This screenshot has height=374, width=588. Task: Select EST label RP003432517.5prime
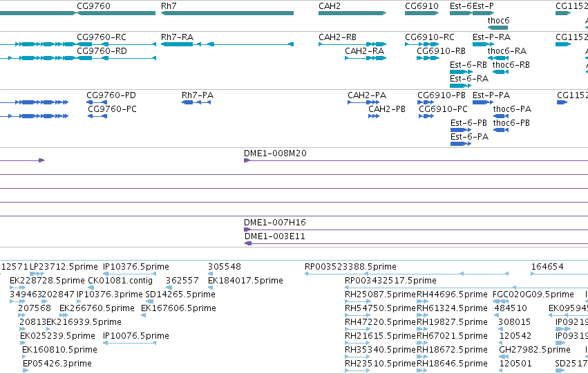[x=391, y=281]
